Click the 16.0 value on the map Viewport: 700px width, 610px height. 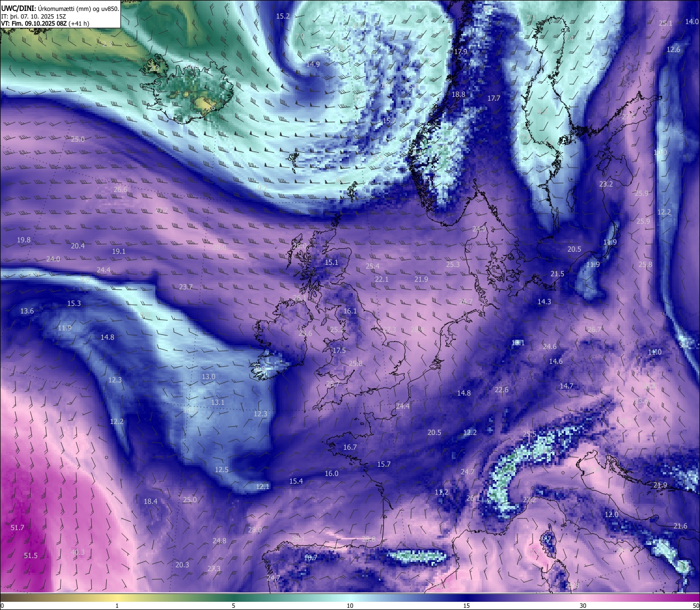click(x=331, y=473)
